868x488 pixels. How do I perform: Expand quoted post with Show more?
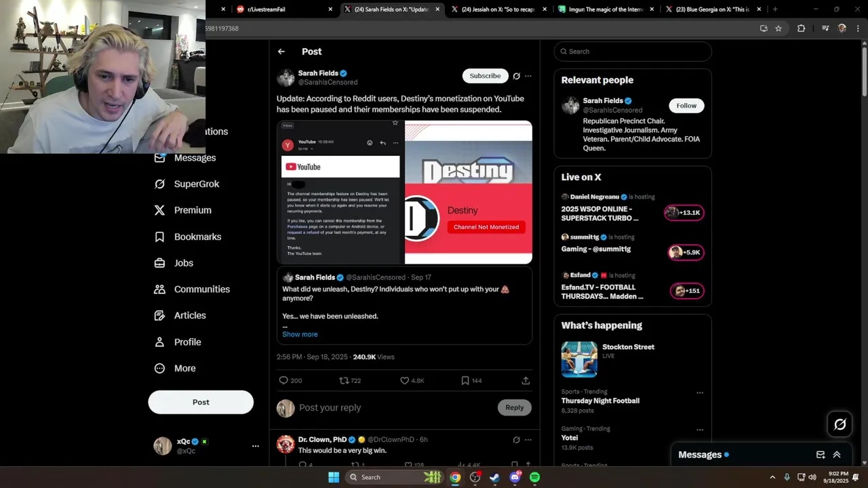300,334
